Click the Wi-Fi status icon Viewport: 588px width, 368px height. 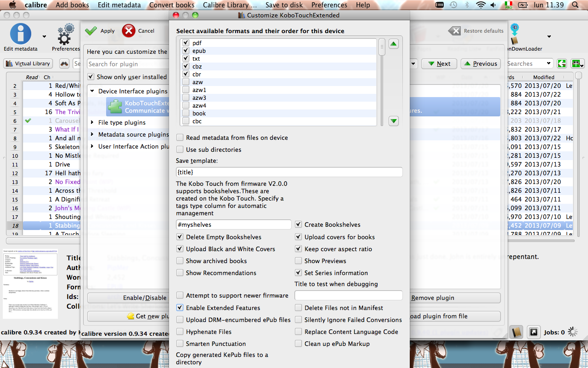[481, 5]
